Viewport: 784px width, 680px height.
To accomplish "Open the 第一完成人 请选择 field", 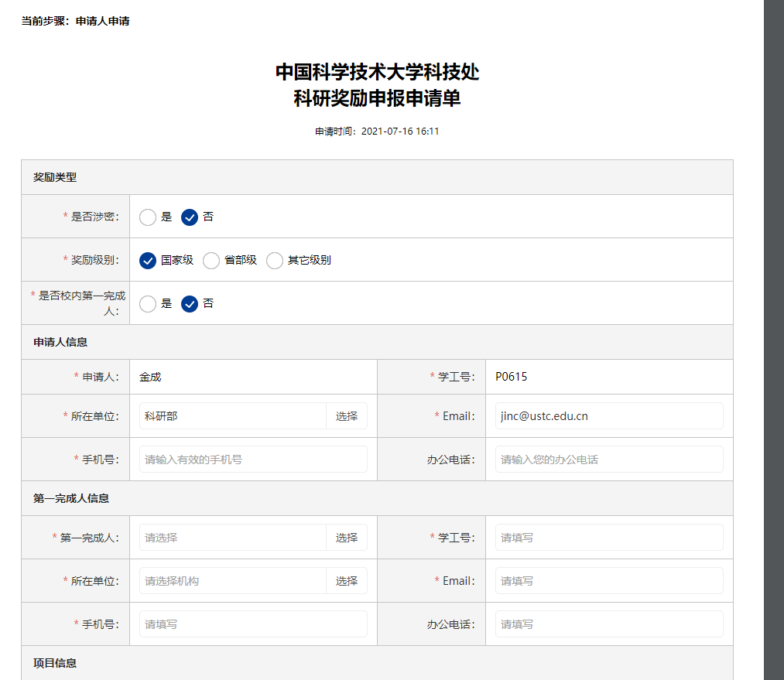I will pos(232,538).
